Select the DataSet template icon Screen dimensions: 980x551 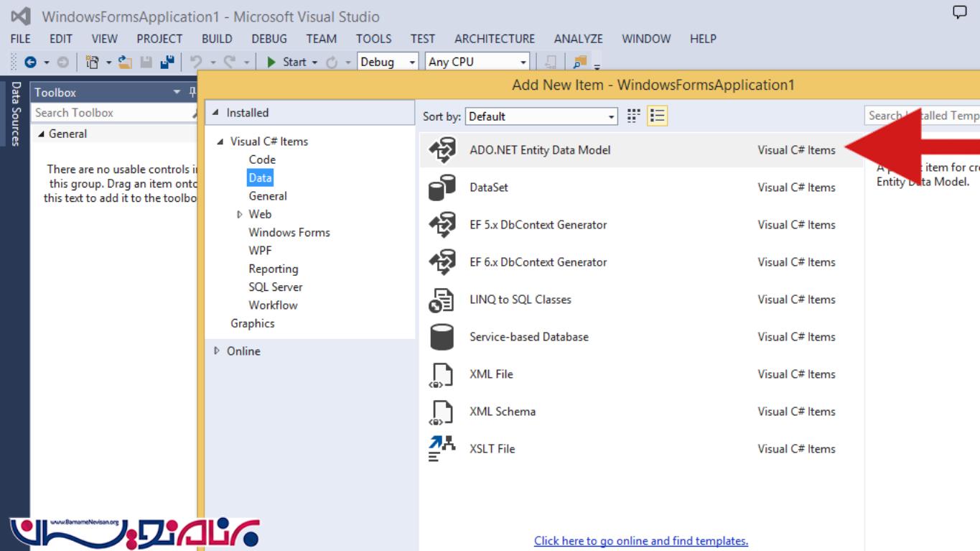[442, 187]
